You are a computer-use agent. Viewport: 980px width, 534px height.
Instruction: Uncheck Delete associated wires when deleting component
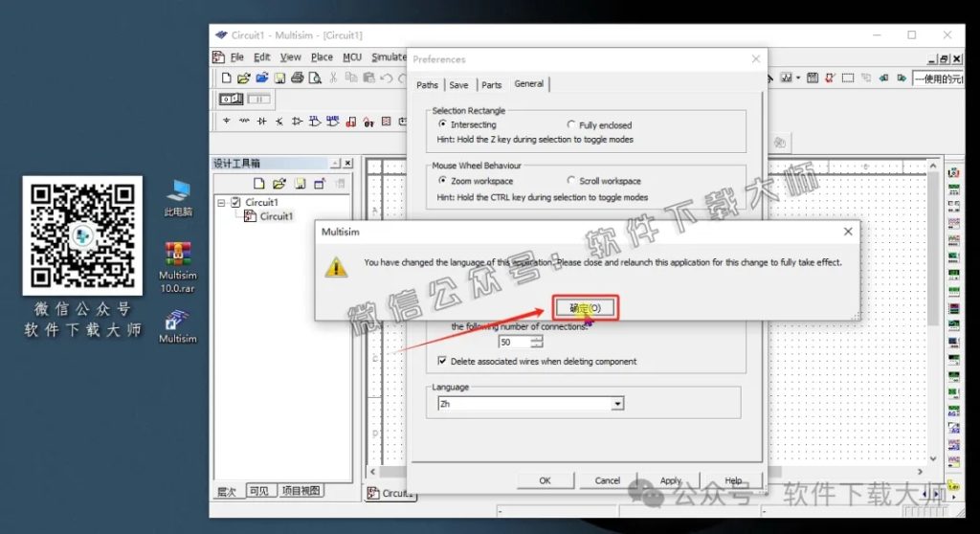tap(442, 361)
